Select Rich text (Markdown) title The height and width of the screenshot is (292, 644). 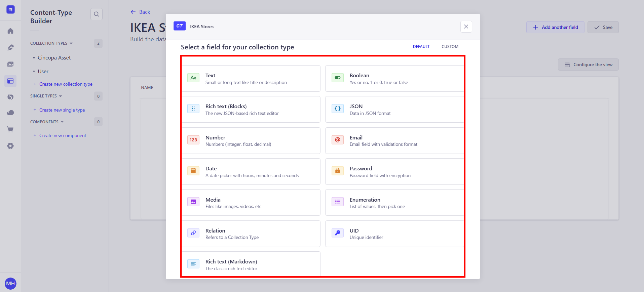pos(231,262)
